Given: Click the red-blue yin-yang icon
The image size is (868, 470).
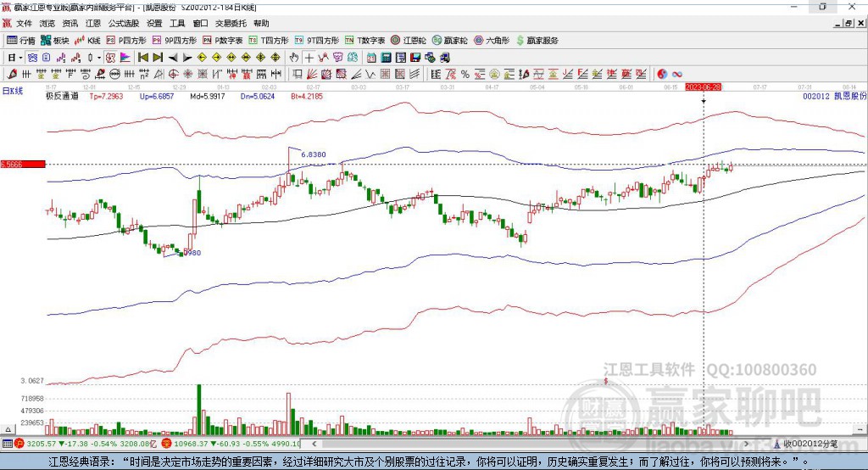Looking at the screenshot, I should (662, 74).
